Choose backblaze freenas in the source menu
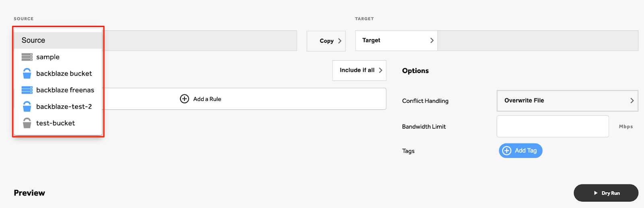 point(58,90)
